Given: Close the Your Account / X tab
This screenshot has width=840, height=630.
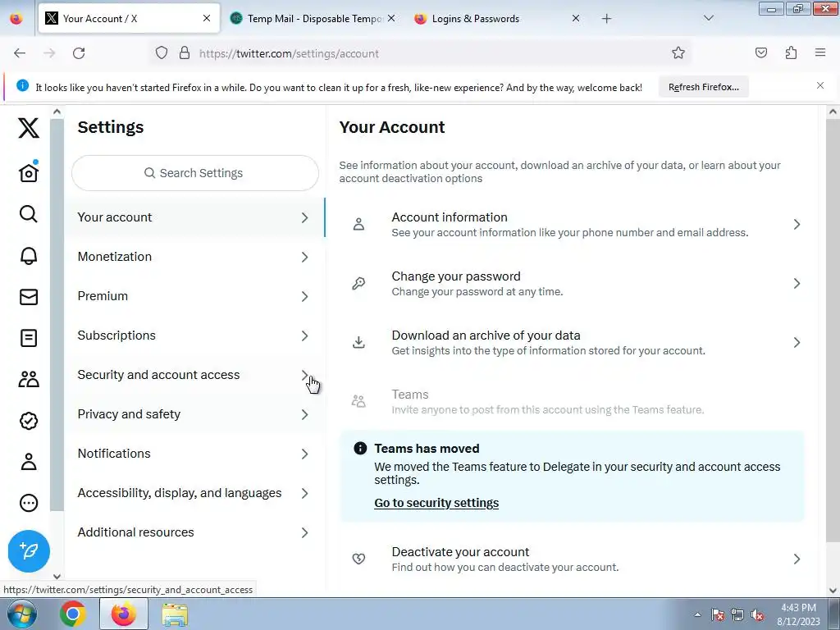Looking at the screenshot, I should [207, 18].
